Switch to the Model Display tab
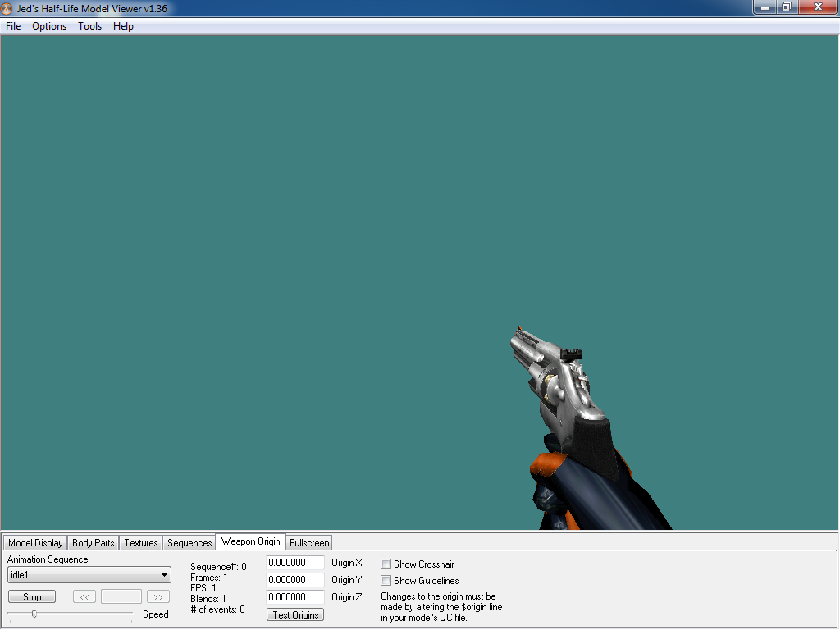This screenshot has width=840, height=630. pyautogui.click(x=35, y=543)
